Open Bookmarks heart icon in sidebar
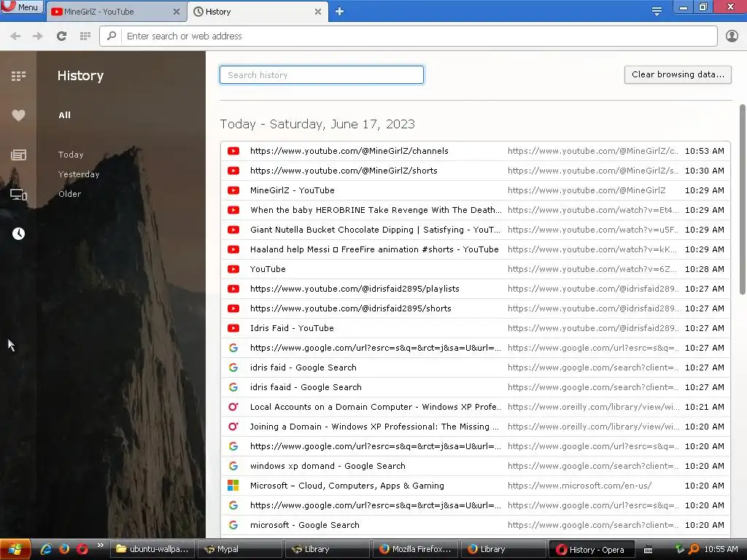The height and width of the screenshot is (560, 747). [x=18, y=115]
